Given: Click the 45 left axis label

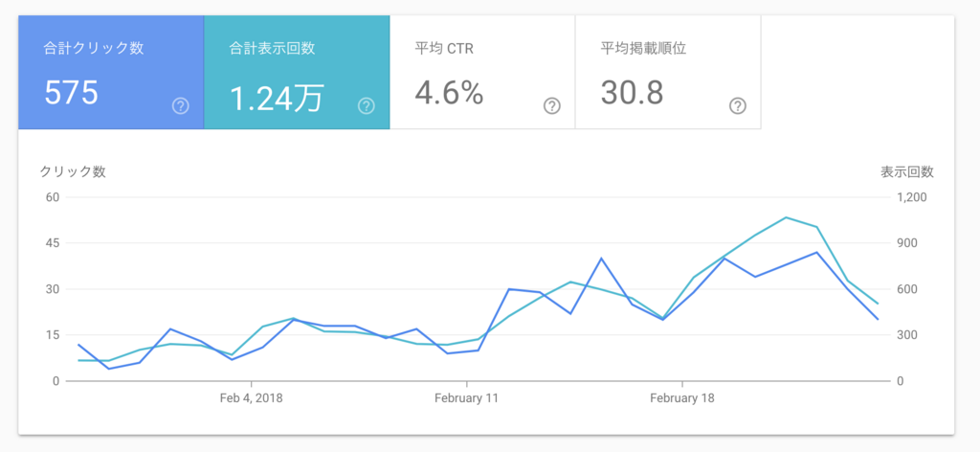Looking at the screenshot, I should pos(52,243).
